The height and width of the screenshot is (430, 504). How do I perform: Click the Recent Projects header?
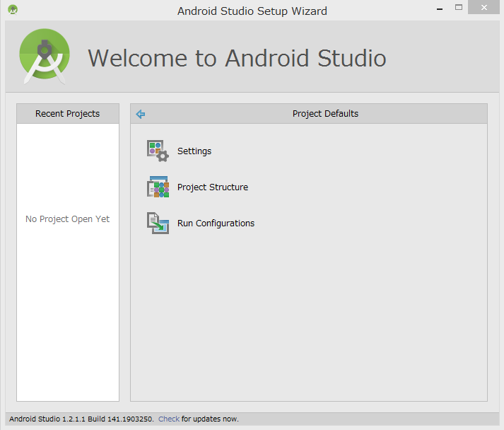click(x=67, y=114)
